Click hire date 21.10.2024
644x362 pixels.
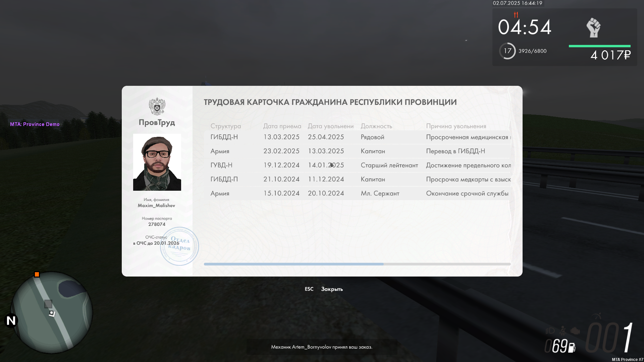click(281, 179)
